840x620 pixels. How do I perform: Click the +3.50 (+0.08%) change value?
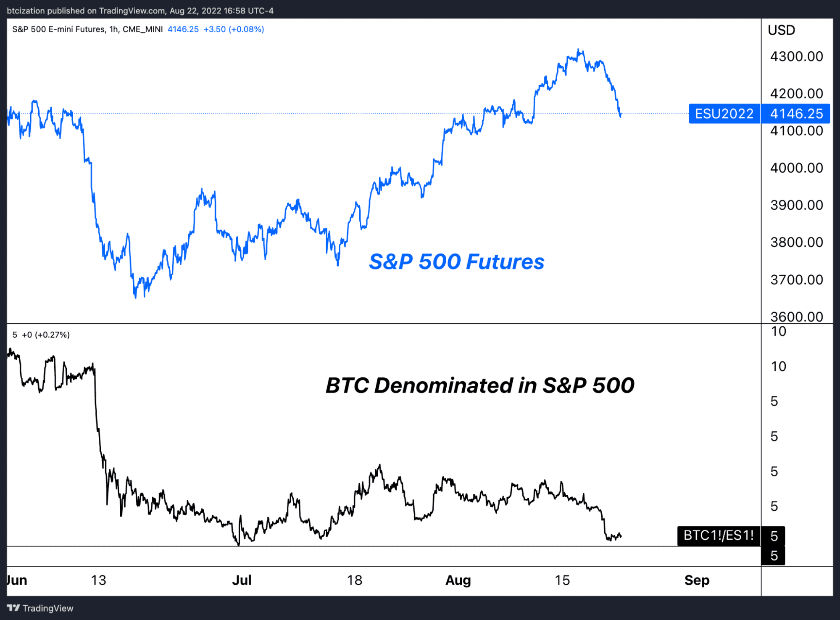[234, 29]
